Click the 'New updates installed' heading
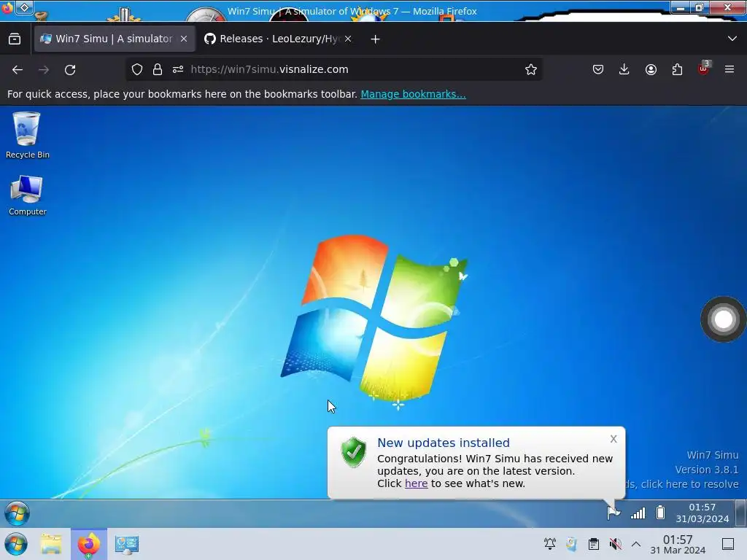This screenshot has height=560, width=747. (x=444, y=443)
